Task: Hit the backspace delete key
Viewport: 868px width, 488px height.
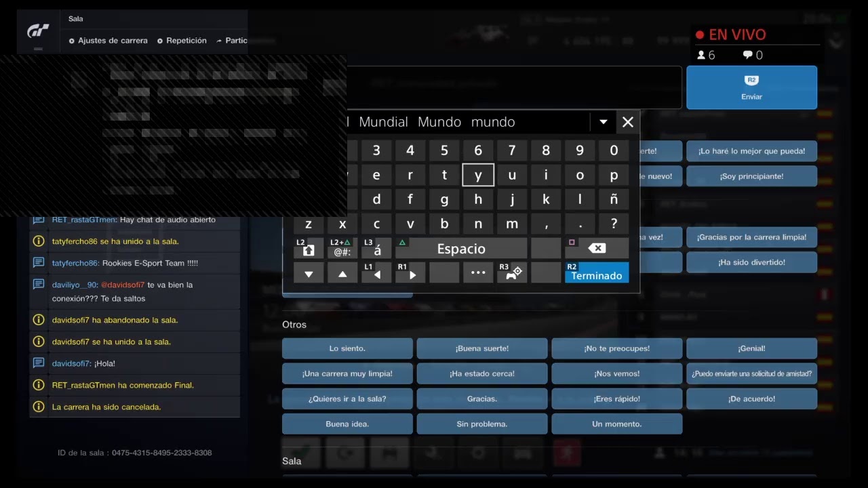Action: coord(597,248)
